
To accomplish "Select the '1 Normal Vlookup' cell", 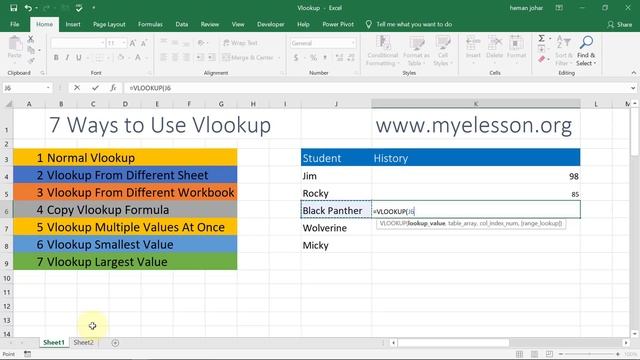I will click(x=125, y=158).
